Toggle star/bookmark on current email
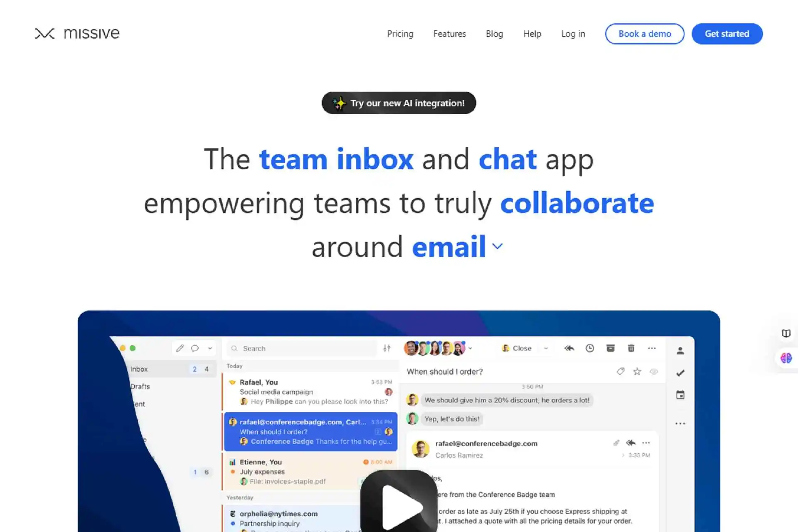Image resolution: width=798 pixels, height=532 pixels. [637, 372]
